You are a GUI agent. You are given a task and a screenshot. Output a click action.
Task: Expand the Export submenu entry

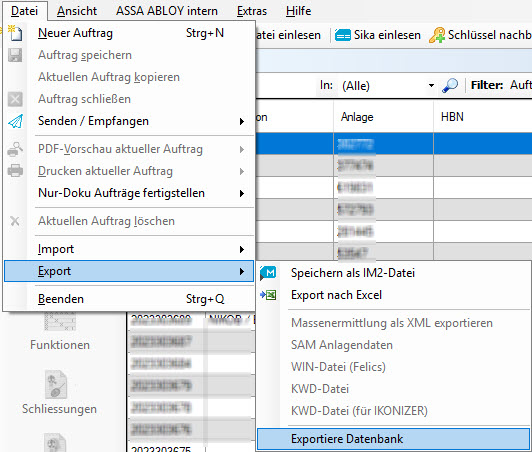pyautogui.click(x=129, y=271)
